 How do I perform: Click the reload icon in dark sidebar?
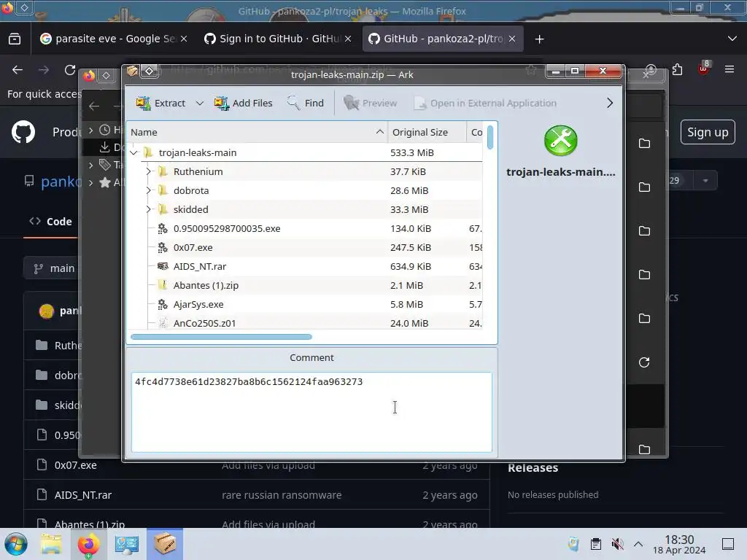[x=644, y=362]
